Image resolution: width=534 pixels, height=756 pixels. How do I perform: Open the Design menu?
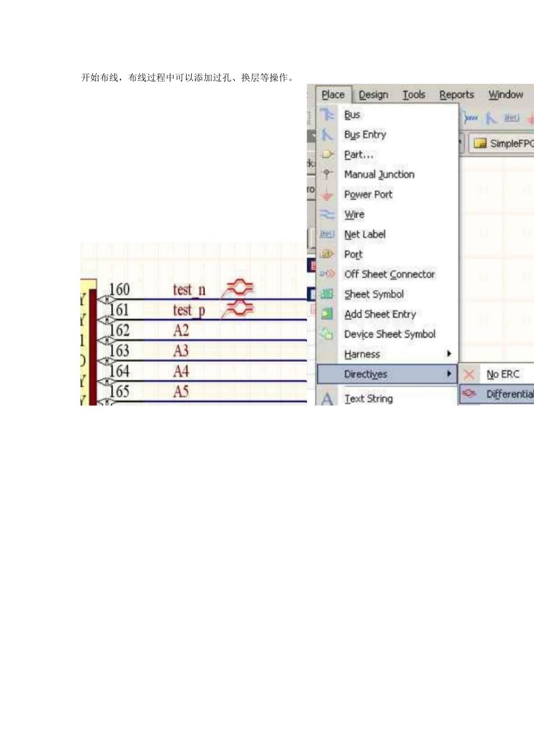tap(373, 94)
